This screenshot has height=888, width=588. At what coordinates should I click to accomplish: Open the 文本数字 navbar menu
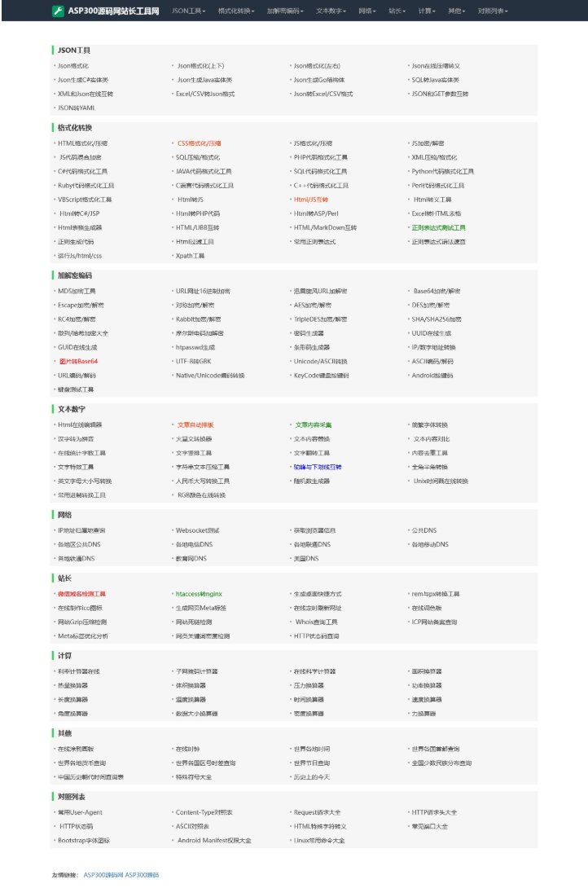[332, 11]
